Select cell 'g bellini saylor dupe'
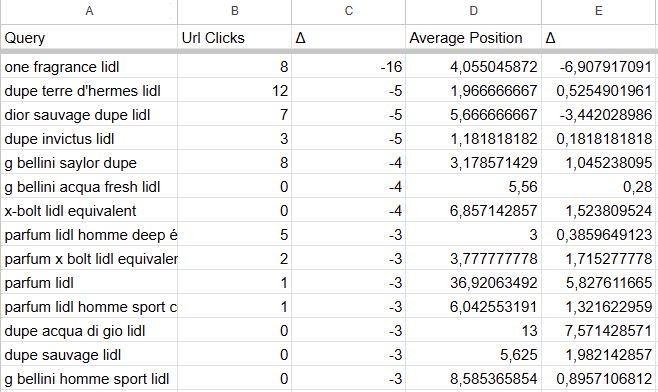This screenshot has width=658, height=392. tap(89, 162)
